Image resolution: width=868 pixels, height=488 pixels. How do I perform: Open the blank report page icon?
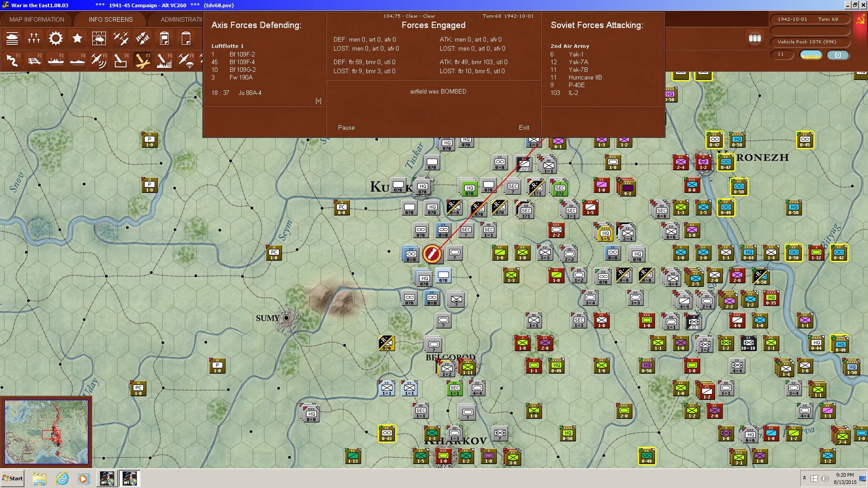[x=186, y=38]
